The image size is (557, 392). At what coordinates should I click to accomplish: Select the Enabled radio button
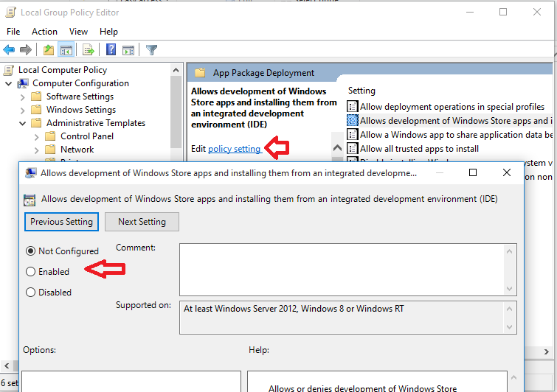(30, 272)
